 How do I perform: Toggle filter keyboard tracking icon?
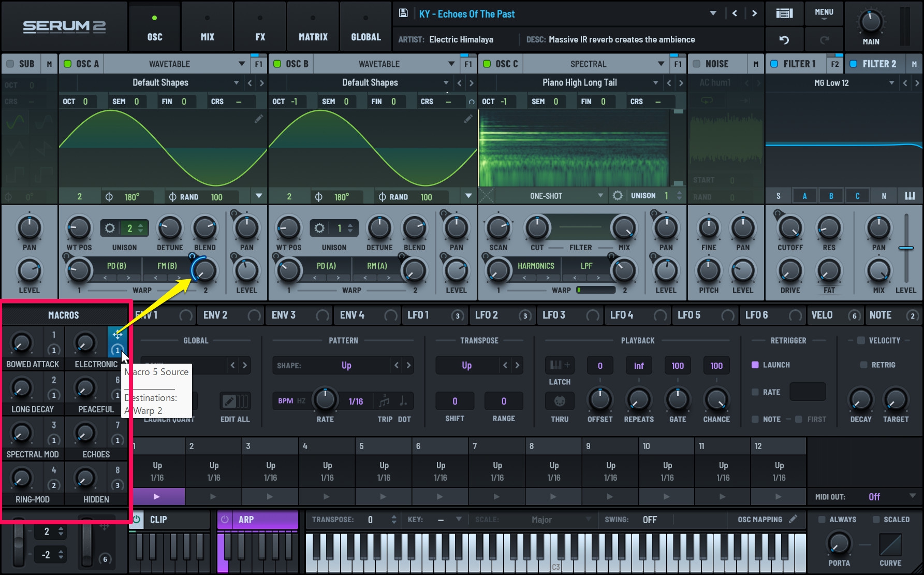click(910, 196)
